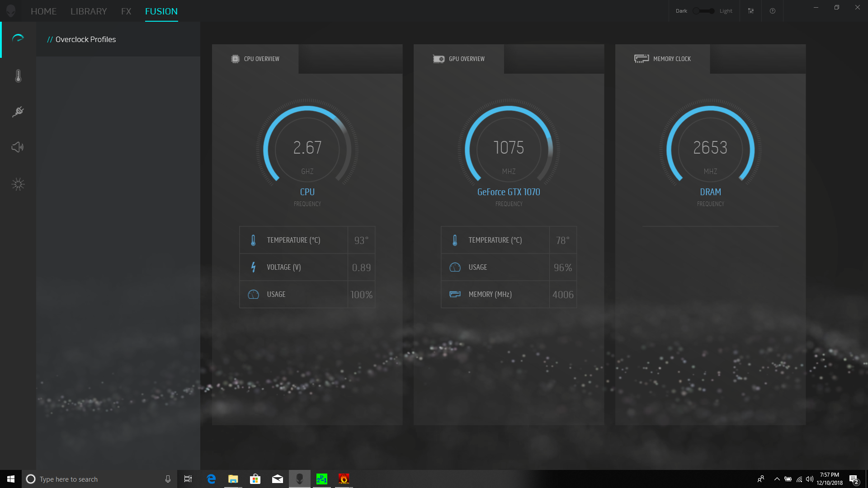Screen dimensions: 868x488
Task: Expand the system tray hidden icons chevron
Action: coord(777,479)
